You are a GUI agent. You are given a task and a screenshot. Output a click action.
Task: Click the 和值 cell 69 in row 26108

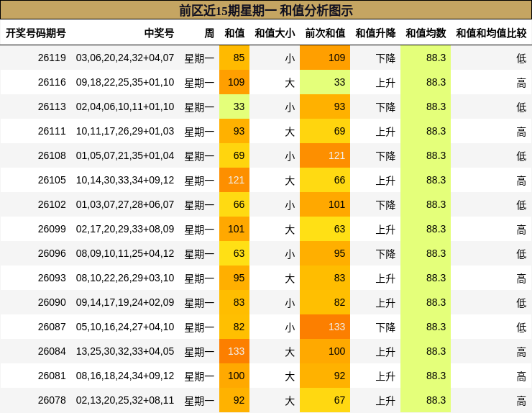(x=234, y=155)
